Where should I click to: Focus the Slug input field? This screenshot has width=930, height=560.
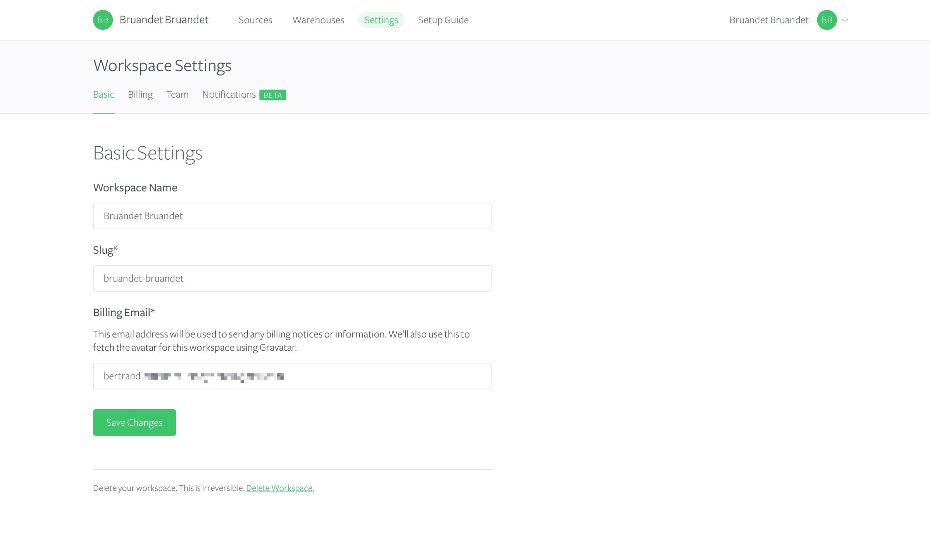292,278
